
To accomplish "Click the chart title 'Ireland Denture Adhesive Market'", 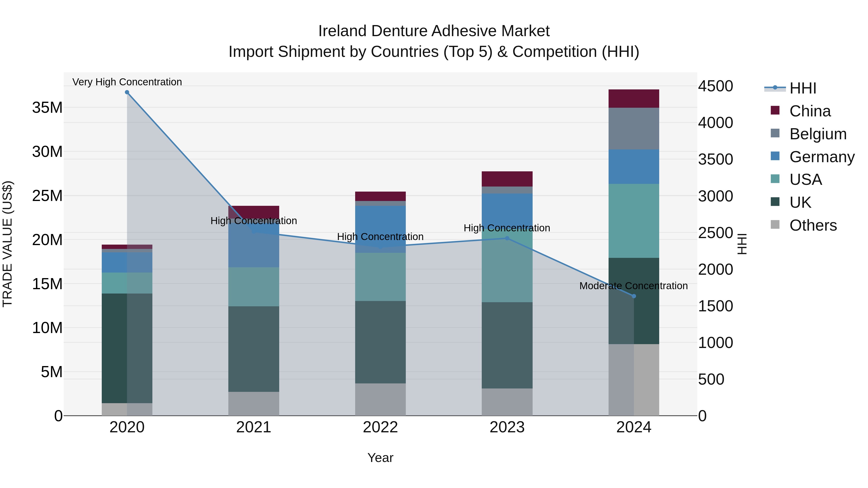I will pyautogui.click(x=434, y=31).
